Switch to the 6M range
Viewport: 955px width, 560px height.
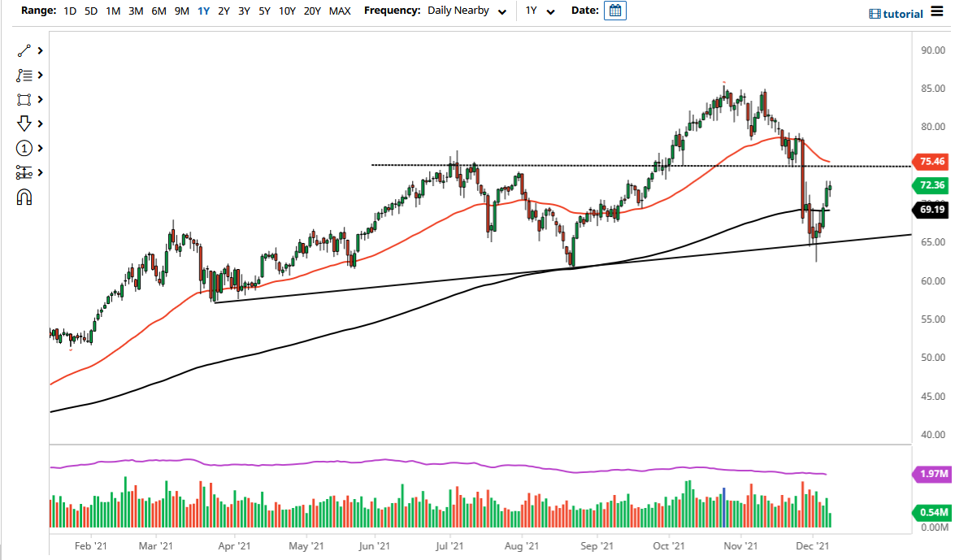point(158,11)
